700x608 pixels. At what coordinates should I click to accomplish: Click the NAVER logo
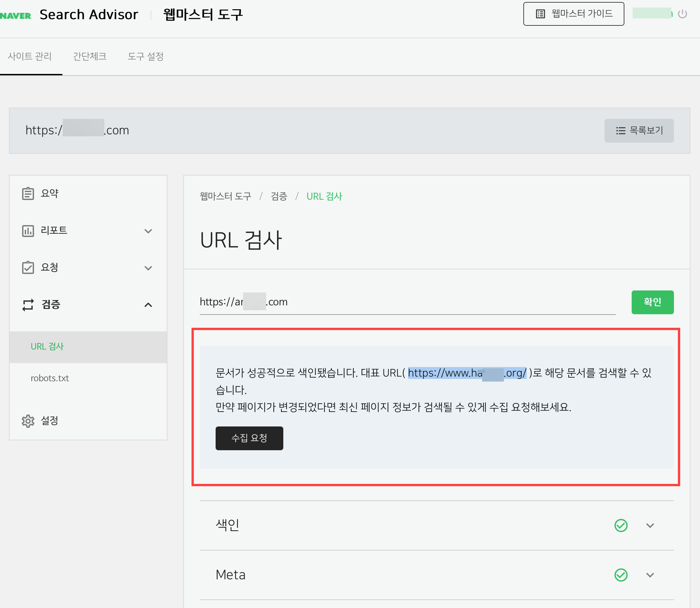tap(16, 14)
